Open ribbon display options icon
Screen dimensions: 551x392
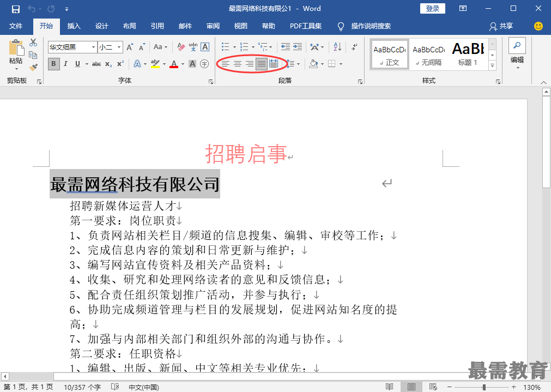click(463, 8)
